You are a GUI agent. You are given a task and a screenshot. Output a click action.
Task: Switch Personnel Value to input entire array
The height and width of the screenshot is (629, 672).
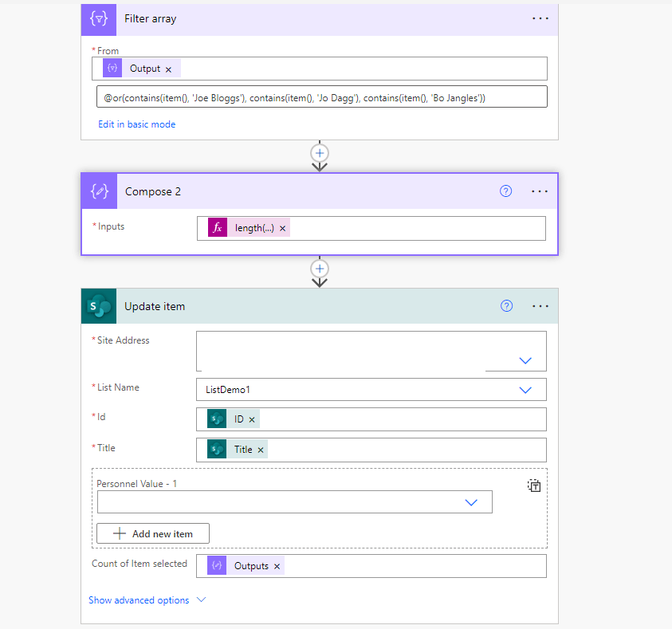tap(534, 486)
